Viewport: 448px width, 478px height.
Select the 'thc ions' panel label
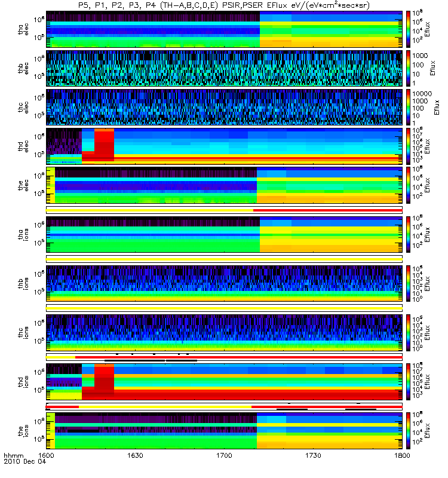[x=23, y=333]
